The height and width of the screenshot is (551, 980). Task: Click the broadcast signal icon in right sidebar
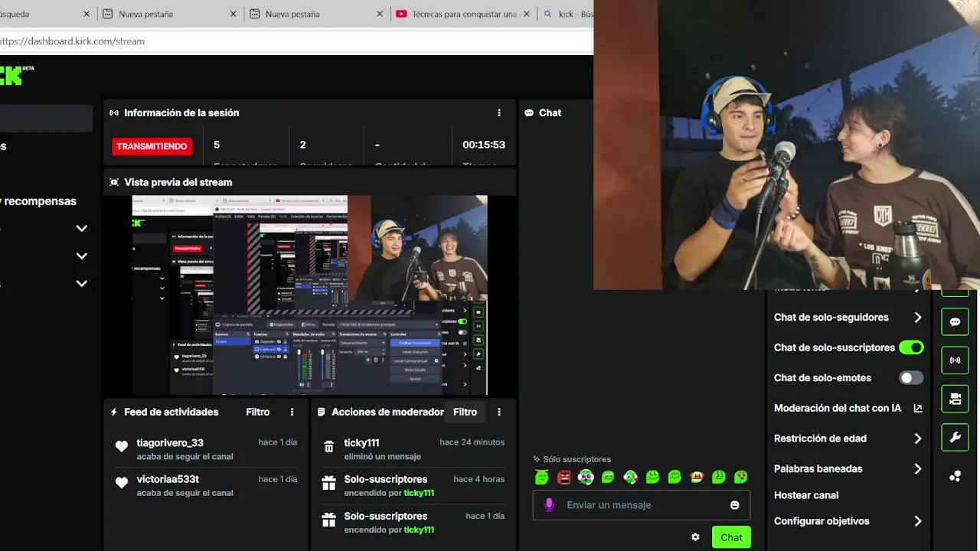pos(955,360)
